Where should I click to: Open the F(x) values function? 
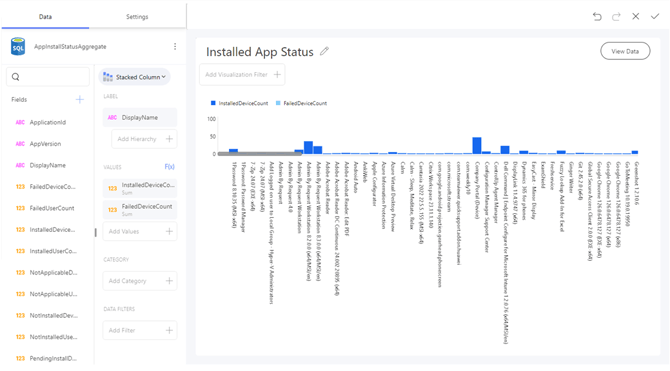tap(170, 167)
